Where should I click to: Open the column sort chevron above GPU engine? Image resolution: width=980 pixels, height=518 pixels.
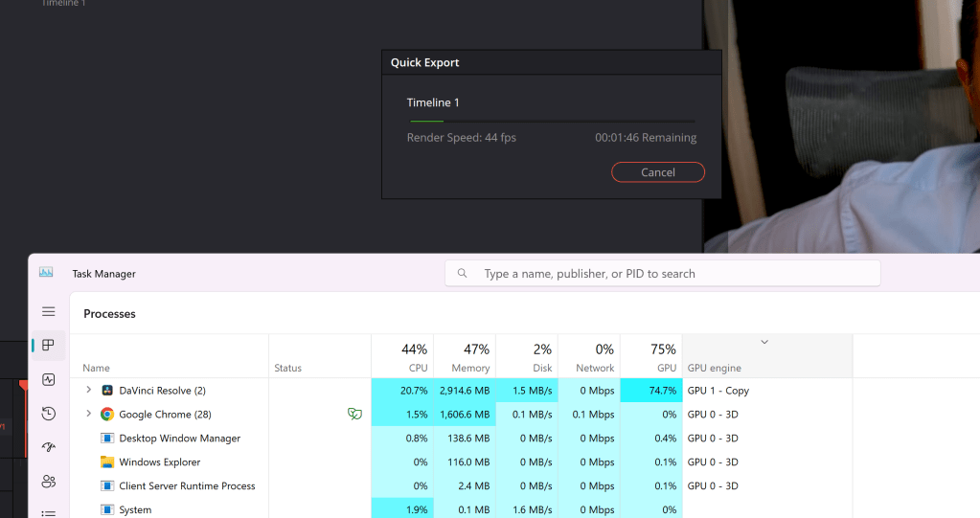click(x=764, y=342)
